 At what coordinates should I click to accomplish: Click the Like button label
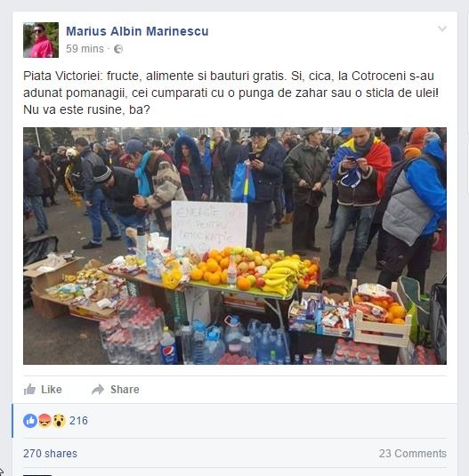52,390
